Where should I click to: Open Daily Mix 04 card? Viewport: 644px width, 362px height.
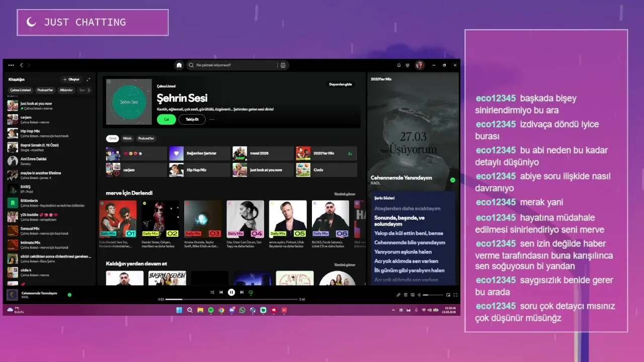pos(245,224)
